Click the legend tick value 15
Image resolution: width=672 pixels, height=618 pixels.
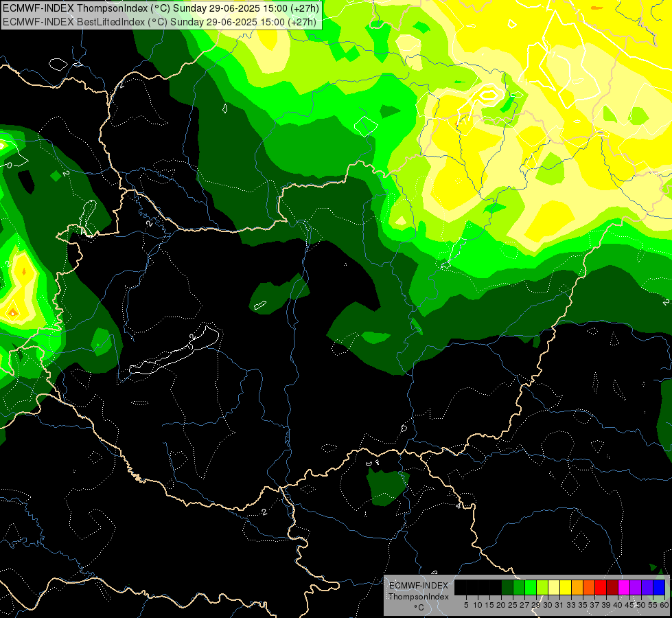click(489, 605)
